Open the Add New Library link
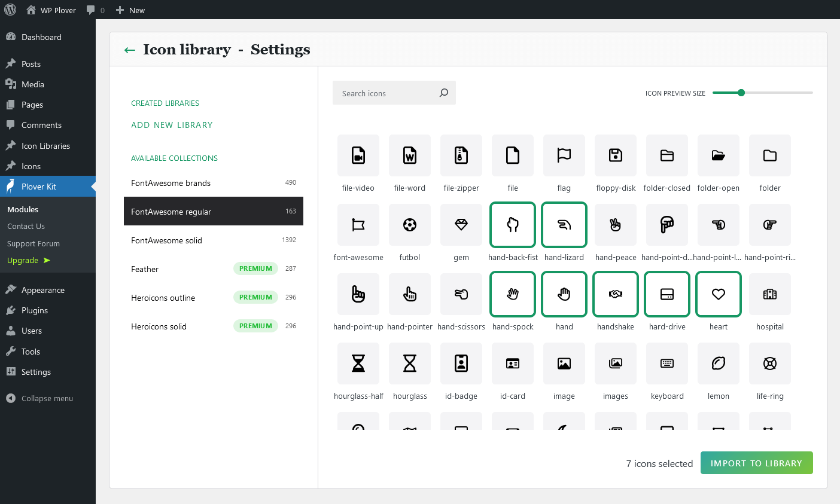 172,124
